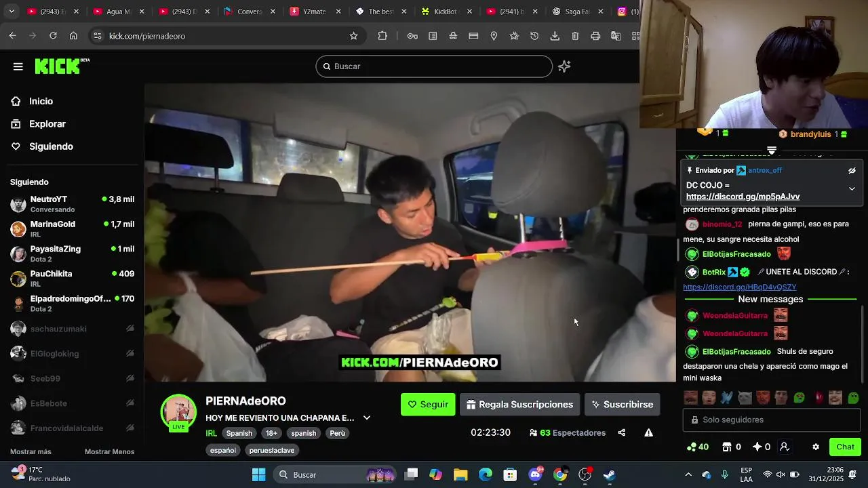Screen dimensions: 868x488
Task: Open NeutroYT channel in sidebar
Action: (72, 204)
